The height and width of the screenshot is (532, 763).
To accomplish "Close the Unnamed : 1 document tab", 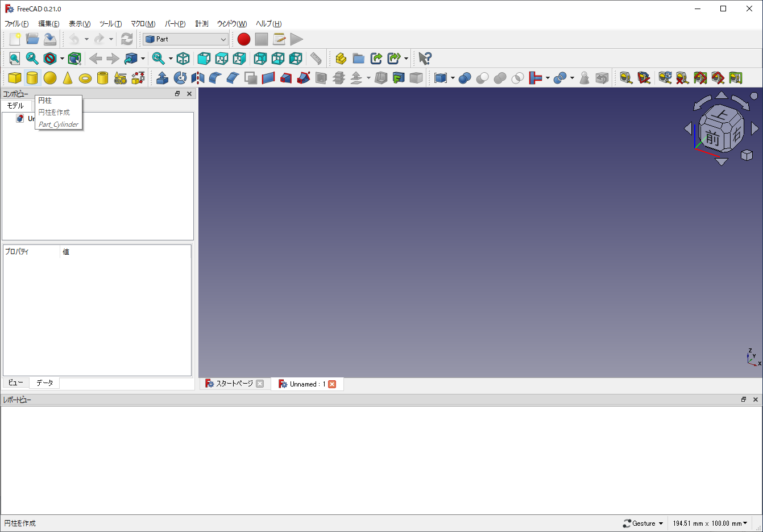I will pos(332,384).
